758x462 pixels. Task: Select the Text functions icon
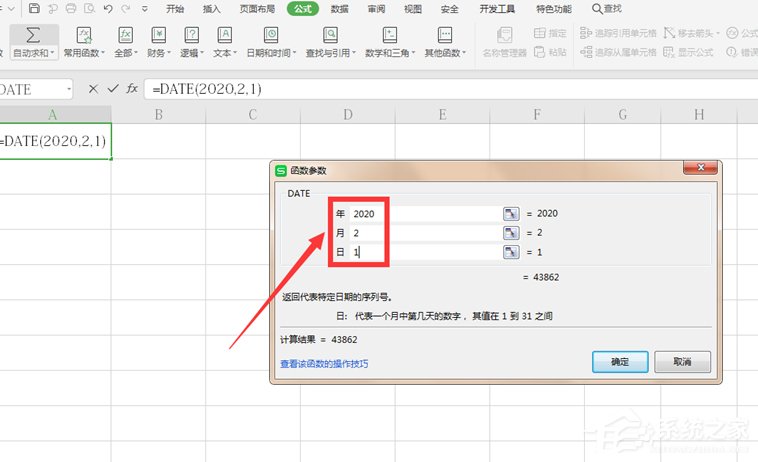point(224,35)
